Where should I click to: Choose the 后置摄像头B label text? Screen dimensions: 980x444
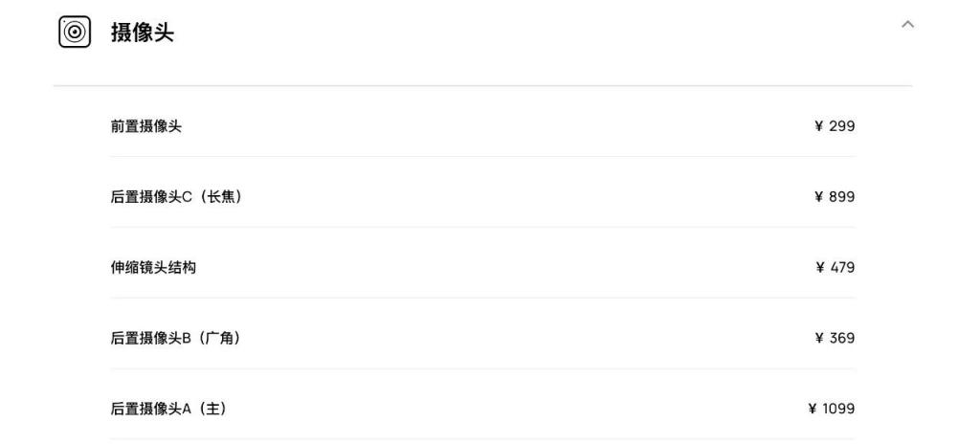(x=150, y=339)
